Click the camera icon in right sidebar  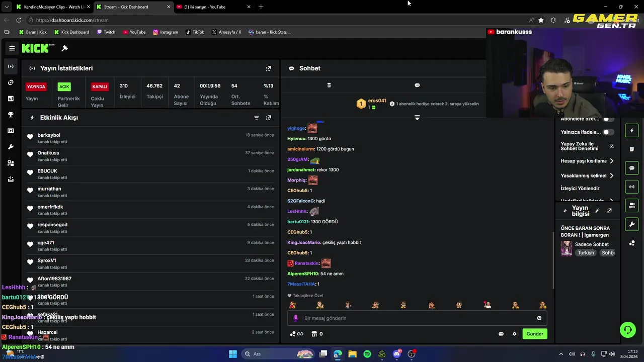[632, 205]
